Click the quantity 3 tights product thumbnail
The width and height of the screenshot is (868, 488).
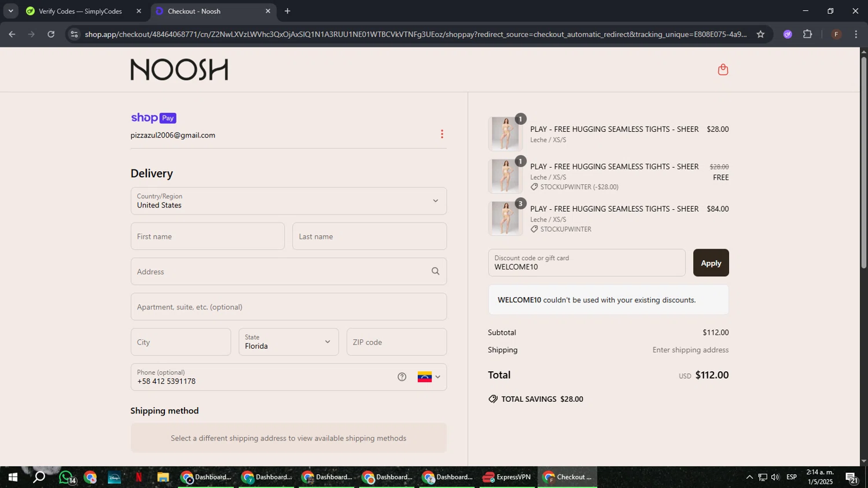tap(505, 218)
